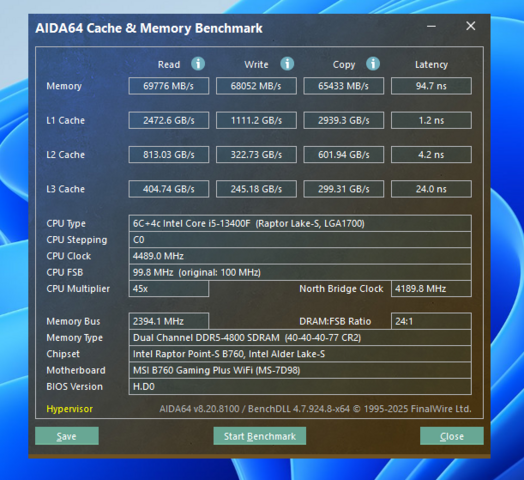Image resolution: width=524 pixels, height=480 pixels.
Task: Minimize the AIDA64 benchmark window
Action: click(x=431, y=26)
